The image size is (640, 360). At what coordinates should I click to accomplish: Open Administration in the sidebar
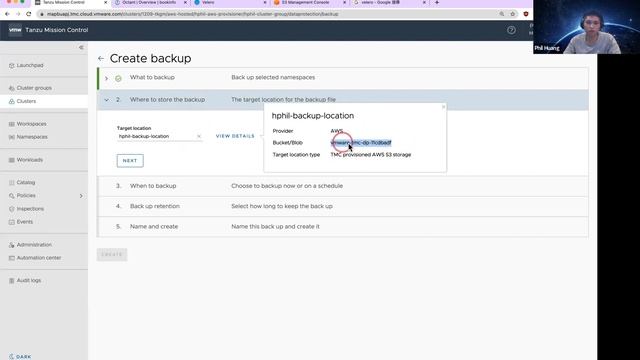click(x=34, y=244)
